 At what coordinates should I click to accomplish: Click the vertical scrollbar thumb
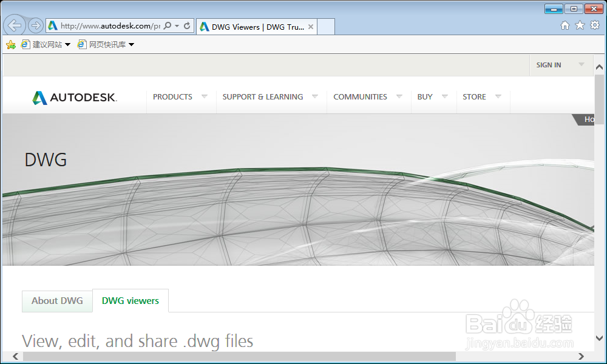point(599,99)
